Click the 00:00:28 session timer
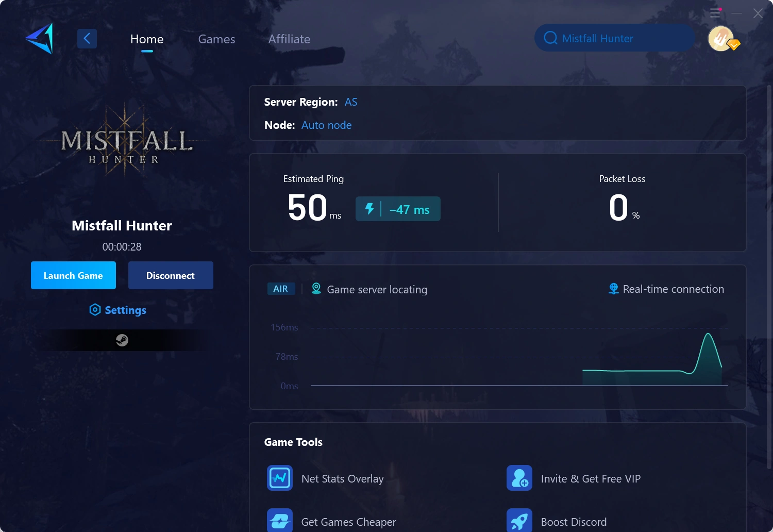 click(x=122, y=247)
